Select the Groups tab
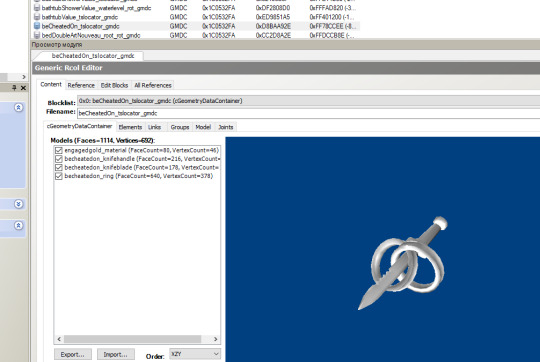540x362 pixels. coord(180,127)
